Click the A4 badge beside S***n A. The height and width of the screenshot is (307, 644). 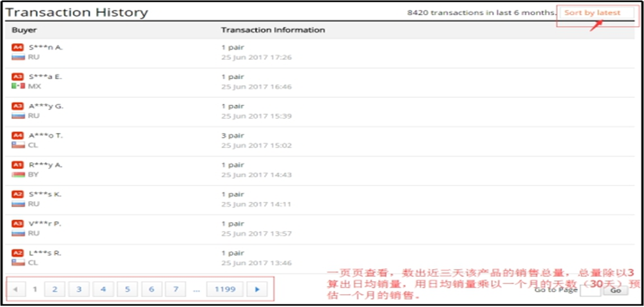17,47
